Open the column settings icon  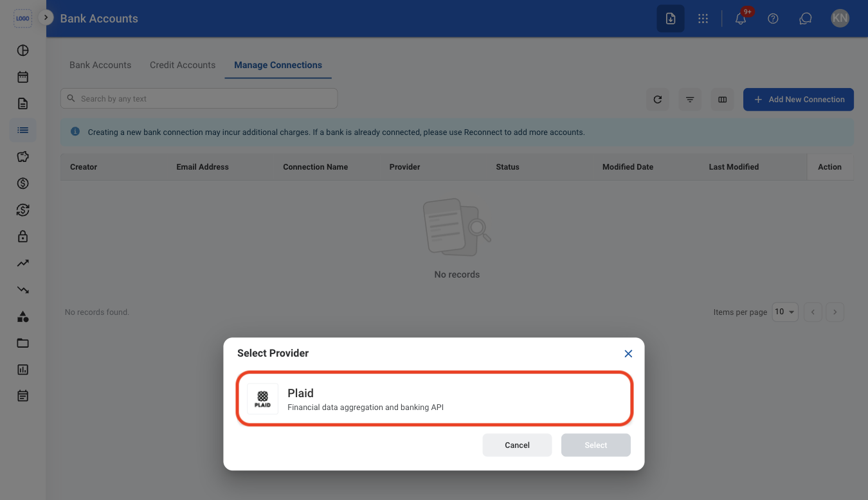pyautogui.click(x=723, y=100)
